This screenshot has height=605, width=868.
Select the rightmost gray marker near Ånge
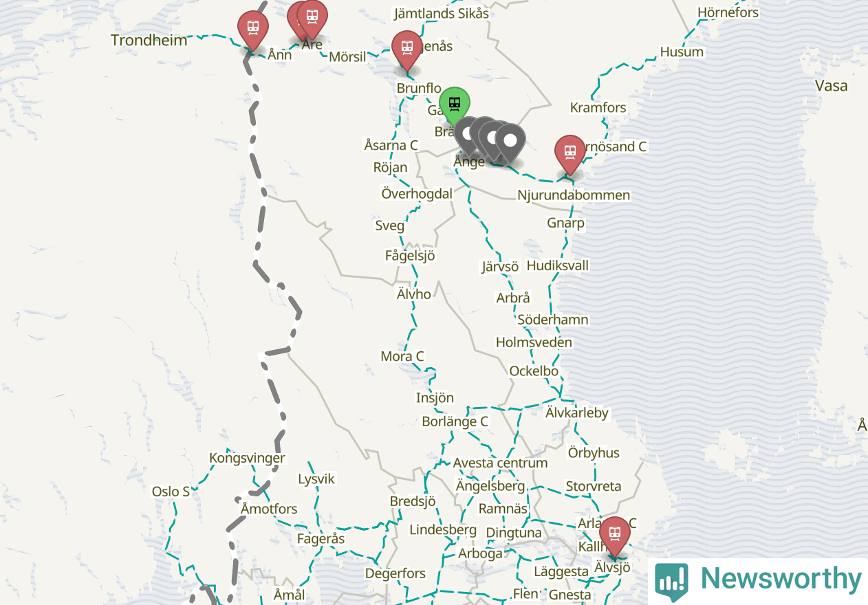point(510,142)
